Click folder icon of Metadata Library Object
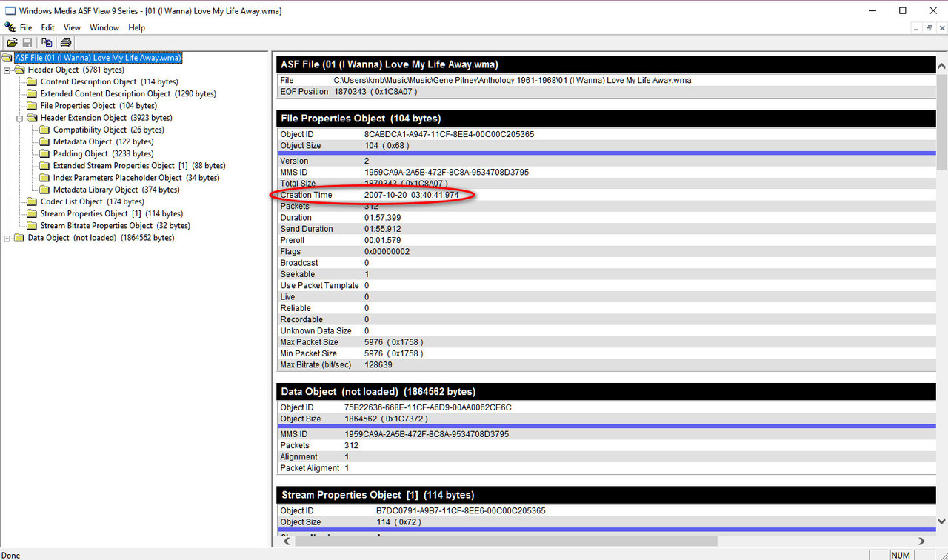This screenshot has height=560, width=948. (44, 190)
